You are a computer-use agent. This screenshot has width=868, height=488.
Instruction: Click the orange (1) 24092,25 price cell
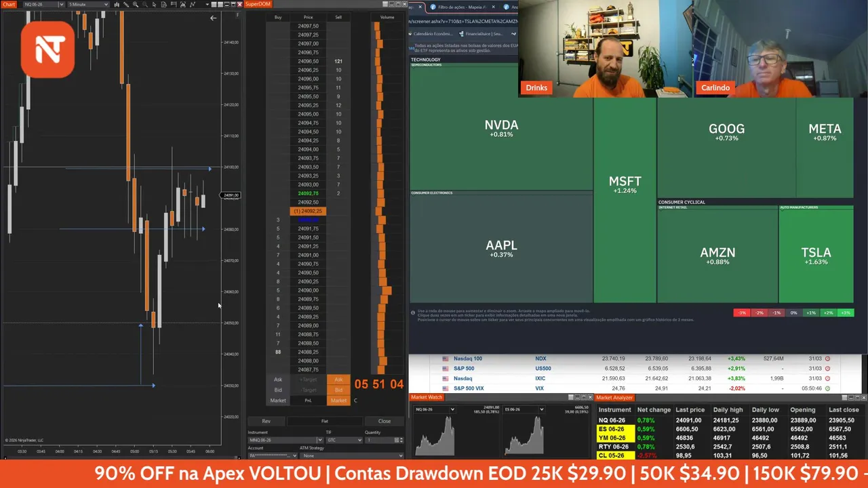tap(308, 211)
